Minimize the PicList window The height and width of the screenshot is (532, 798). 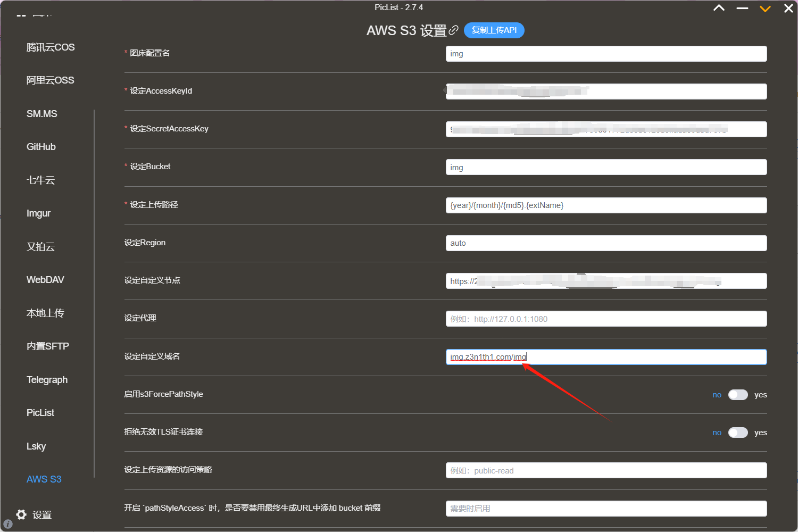click(742, 9)
